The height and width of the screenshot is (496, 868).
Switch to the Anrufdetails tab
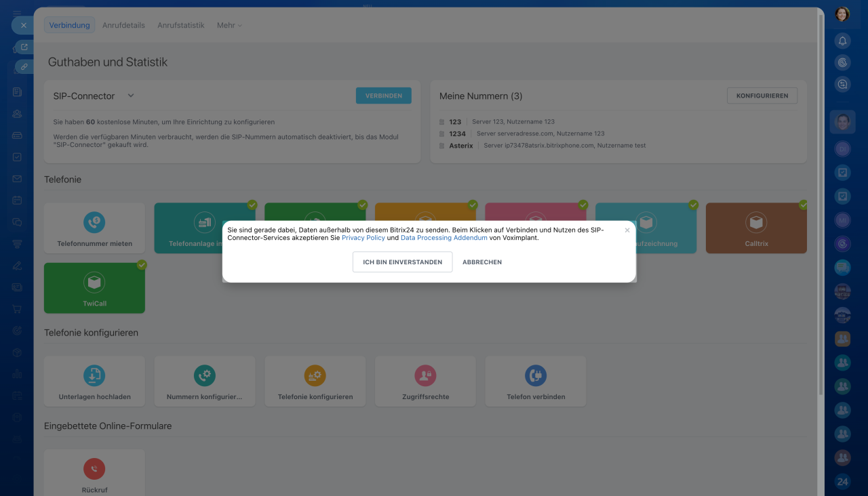click(x=123, y=26)
